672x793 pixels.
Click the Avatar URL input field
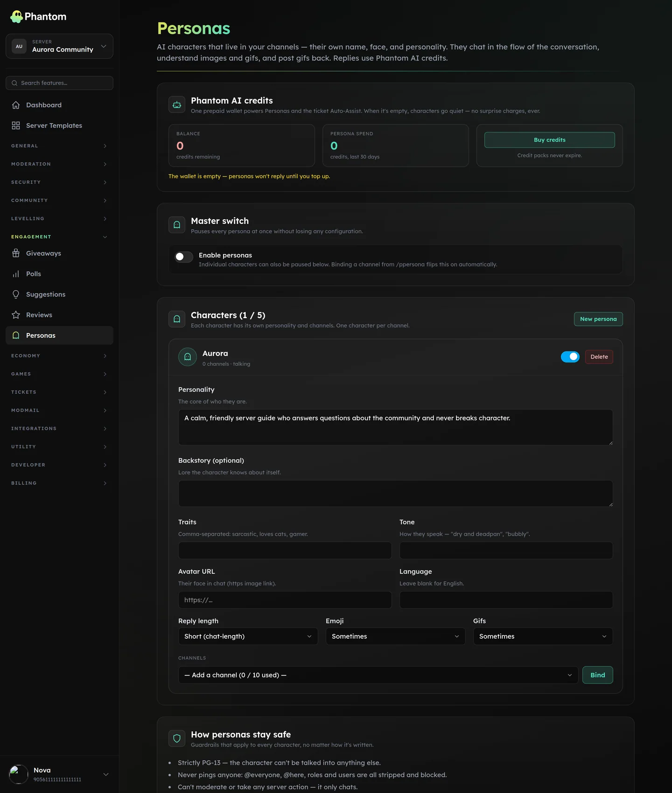pyautogui.click(x=285, y=600)
